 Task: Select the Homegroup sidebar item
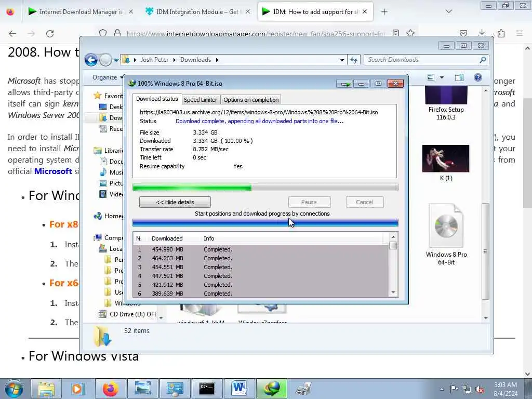(109, 216)
